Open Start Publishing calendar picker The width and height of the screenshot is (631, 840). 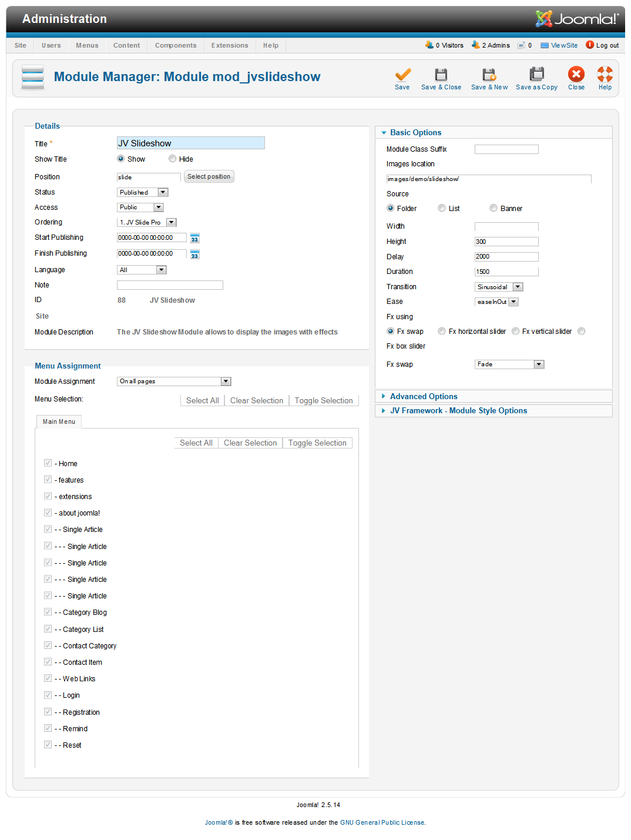coord(195,238)
